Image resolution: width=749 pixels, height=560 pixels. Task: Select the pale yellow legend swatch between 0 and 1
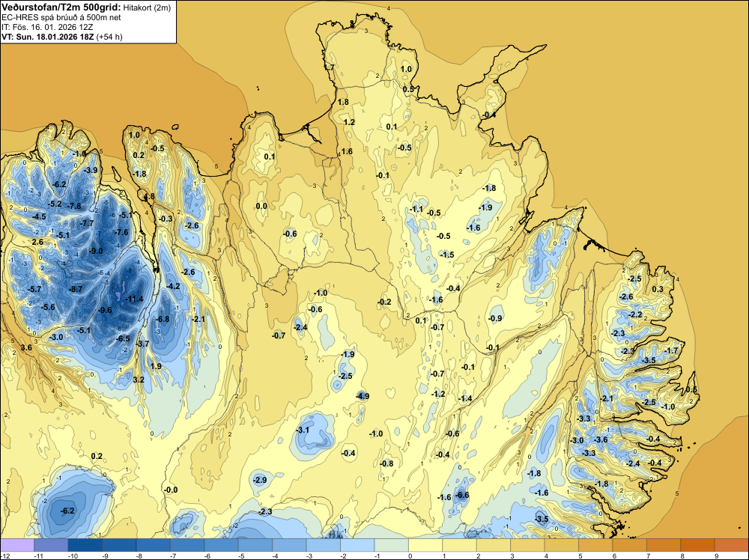tap(425, 545)
